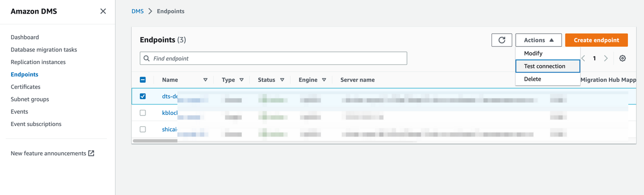Check the shicai endpoint row checkbox
Screen dimensions: 644x195
143,129
